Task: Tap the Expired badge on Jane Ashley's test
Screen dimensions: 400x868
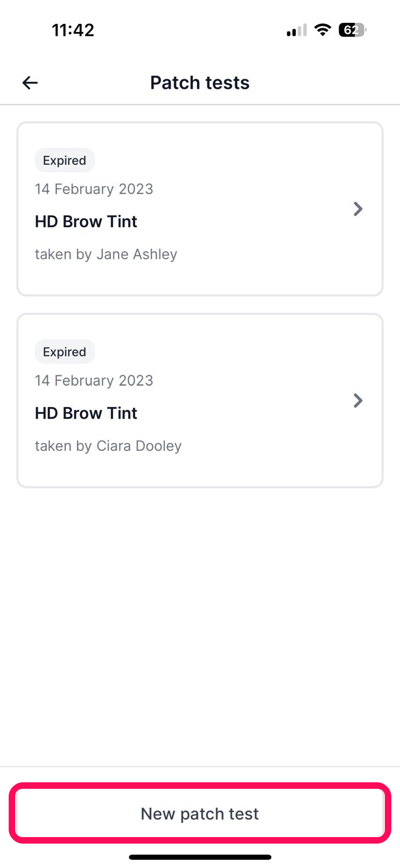Action: pyautogui.click(x=64, y=161)
